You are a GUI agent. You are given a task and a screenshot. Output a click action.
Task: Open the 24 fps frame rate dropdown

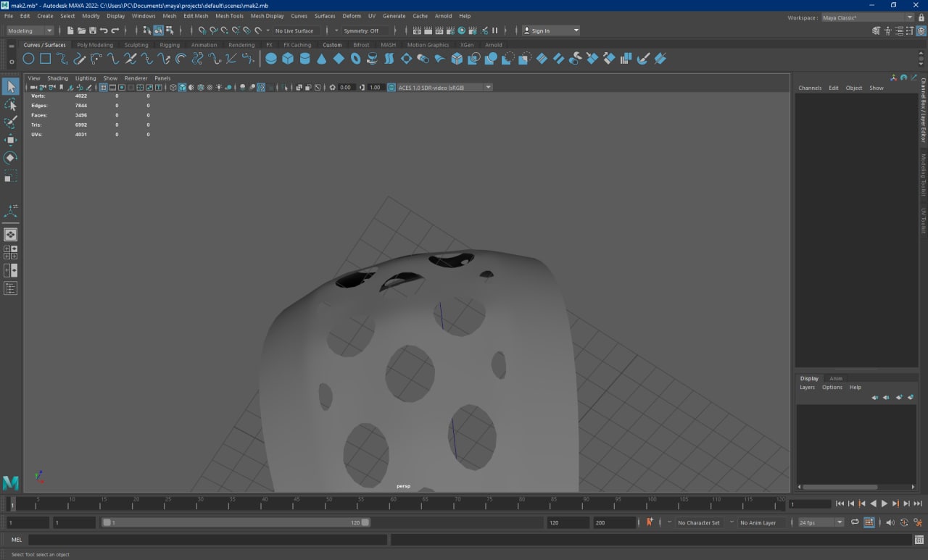click(x=821, y=522)
